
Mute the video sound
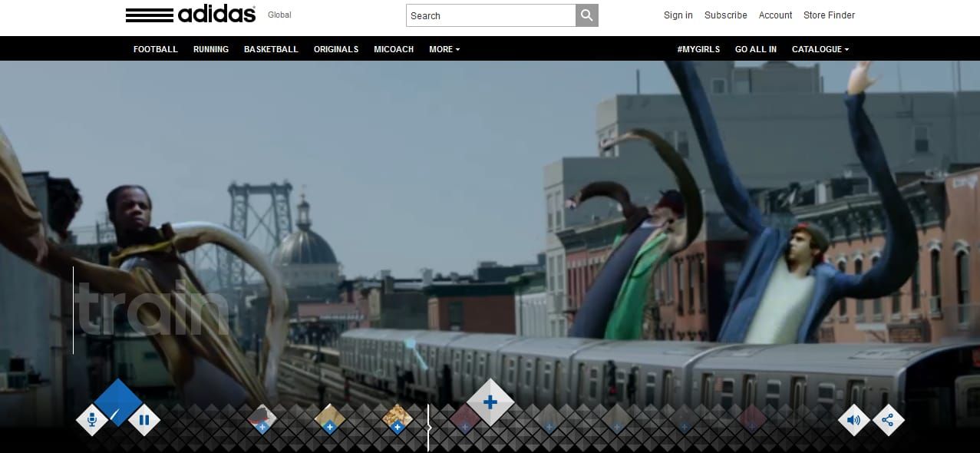pos(853,420)
